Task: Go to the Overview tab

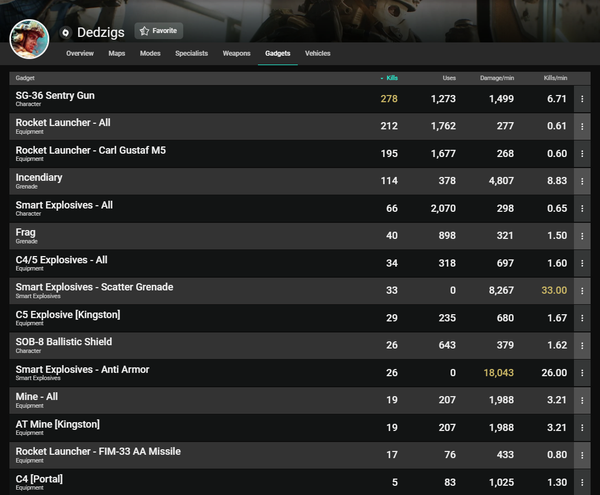Action: 80,53
